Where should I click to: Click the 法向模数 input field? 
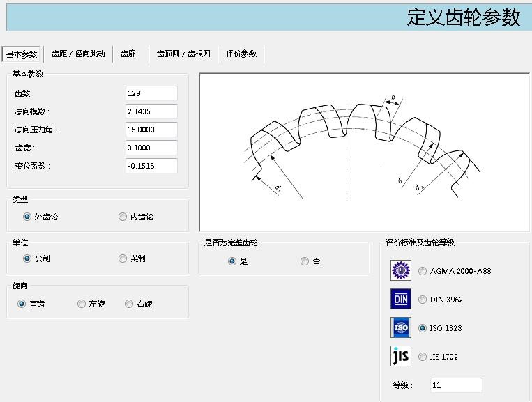point(151,111)
